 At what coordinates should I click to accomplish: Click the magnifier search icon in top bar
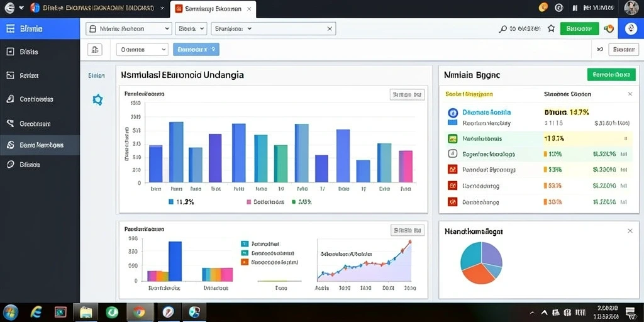click(x=502, y=29)
